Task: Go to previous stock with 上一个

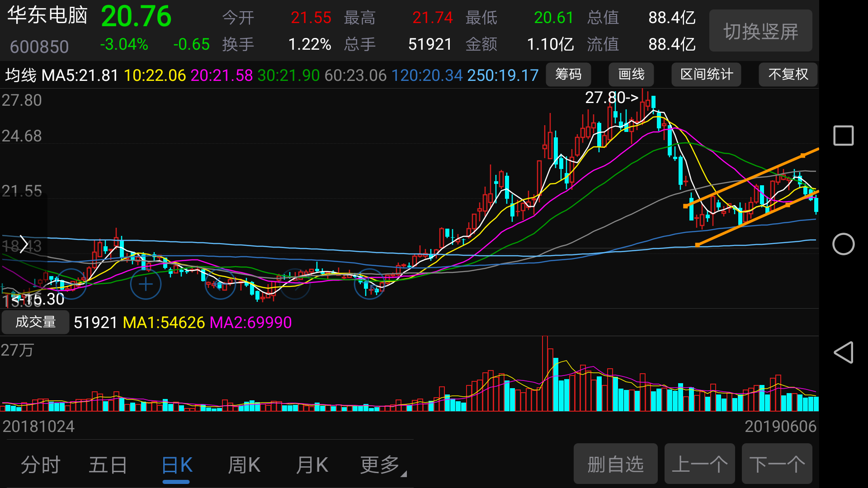Action: tap(699, 464)
